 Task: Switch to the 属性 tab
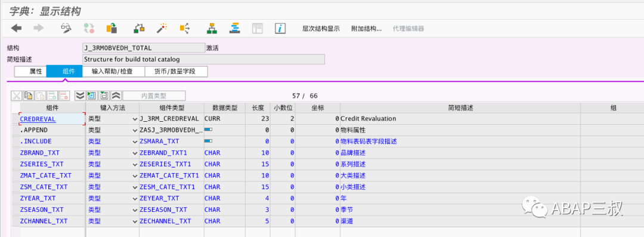31,71
